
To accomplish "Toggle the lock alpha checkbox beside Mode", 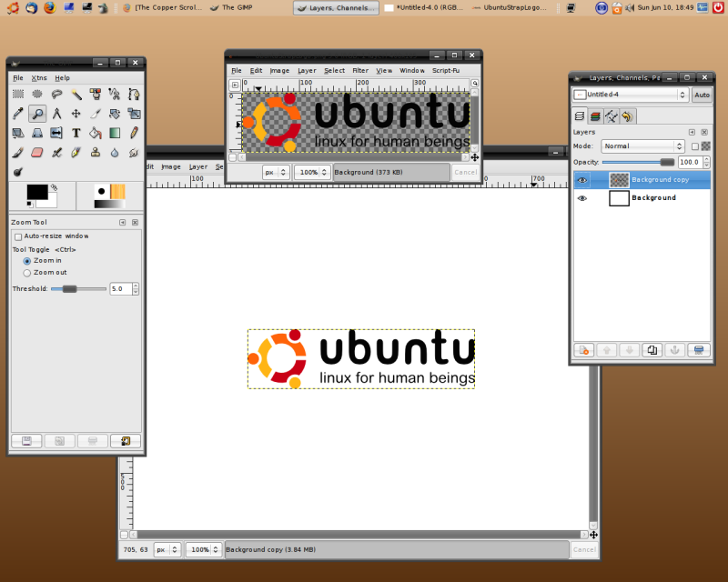I will point(695,146).
